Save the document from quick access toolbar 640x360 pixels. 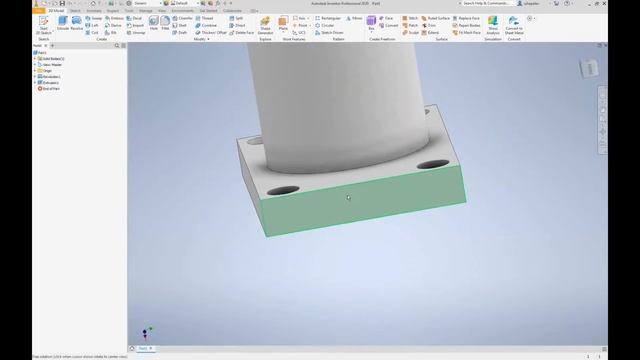(62, 3)
